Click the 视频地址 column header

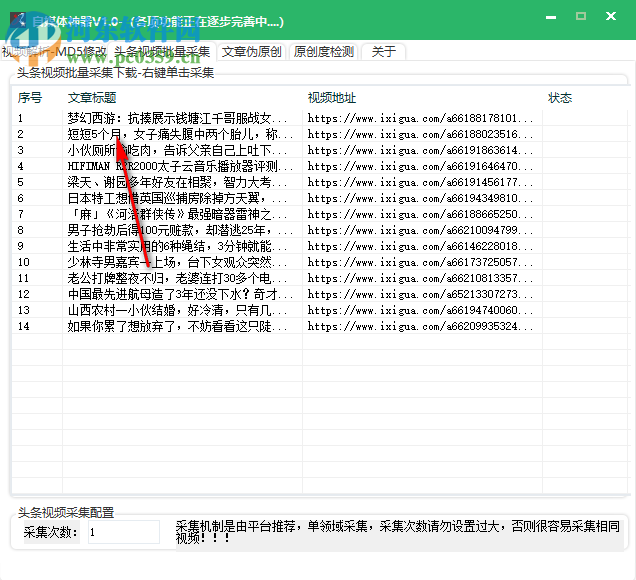click(x=332, y=98)
